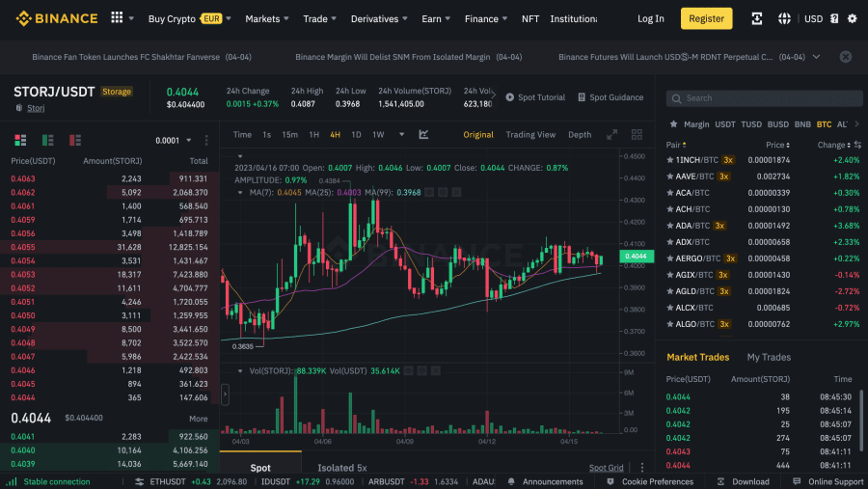Open the Spot Guidance link
Screen dimensions: 868x489
click(x=610, y=96)
